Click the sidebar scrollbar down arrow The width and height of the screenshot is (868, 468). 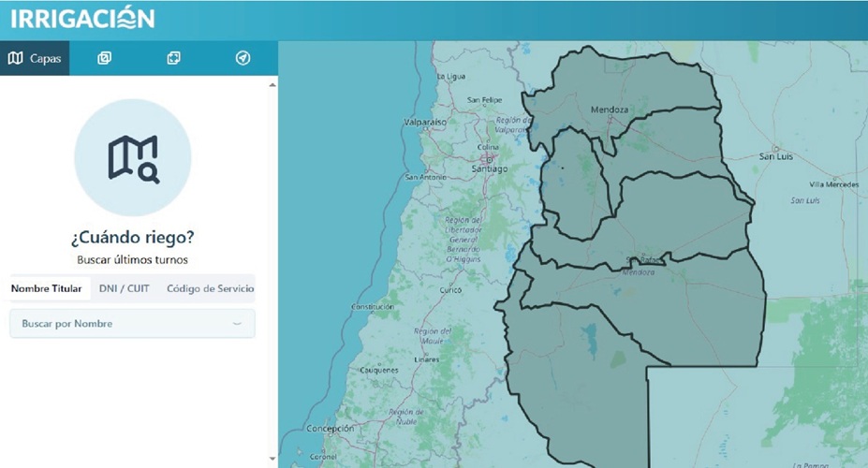click(x=272, y=460)
